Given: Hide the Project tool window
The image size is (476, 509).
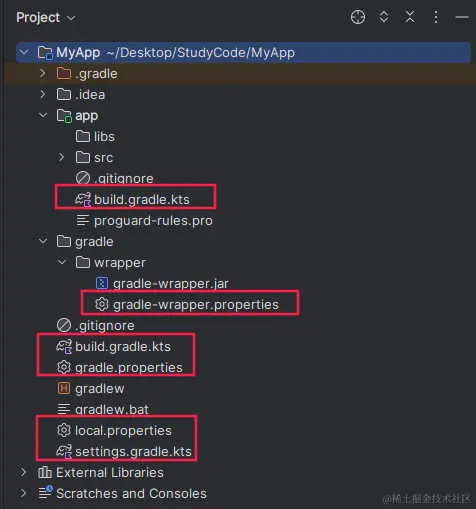Looking at the screenshot, I should (462, 17).
